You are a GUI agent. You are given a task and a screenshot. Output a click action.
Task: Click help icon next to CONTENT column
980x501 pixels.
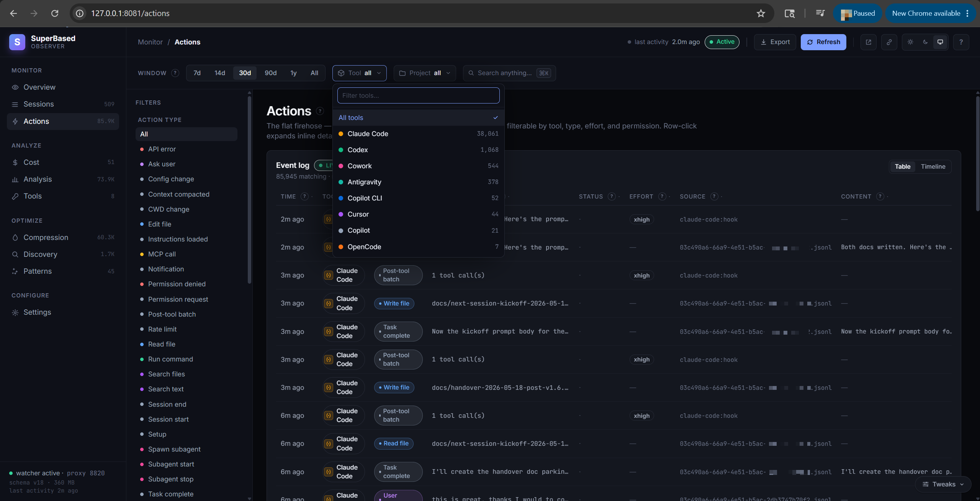click(x=880, y=197)
